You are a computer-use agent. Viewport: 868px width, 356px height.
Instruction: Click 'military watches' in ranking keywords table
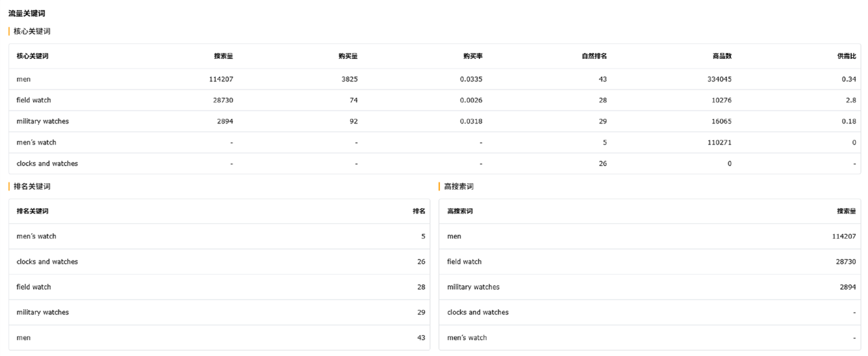point(43,313)
